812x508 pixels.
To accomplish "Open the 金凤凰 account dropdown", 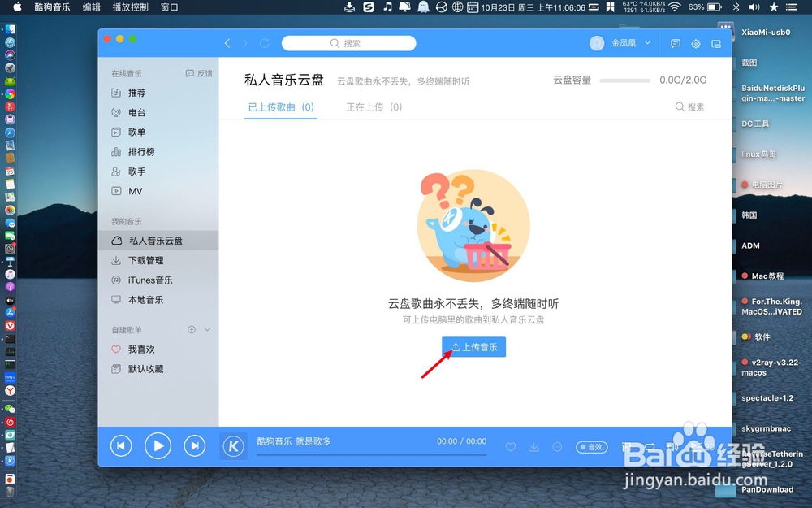I will pos(631,43).
